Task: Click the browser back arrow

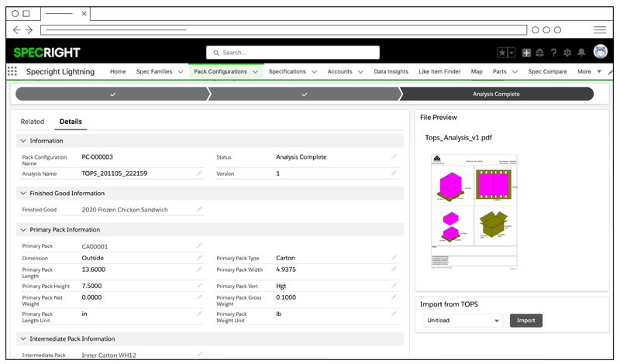Action: (x=16, y=30)
